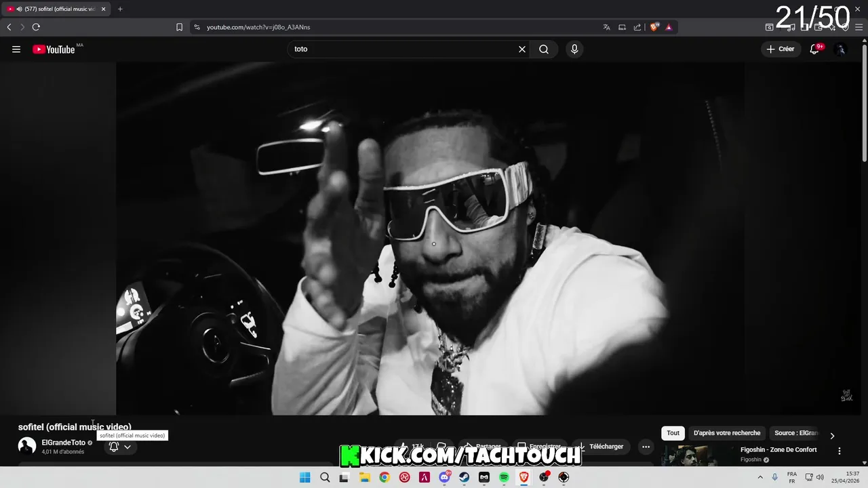Open the YouTube guide hamburger menu
This screenshot has width=868, height=488.
pos(16,49)
